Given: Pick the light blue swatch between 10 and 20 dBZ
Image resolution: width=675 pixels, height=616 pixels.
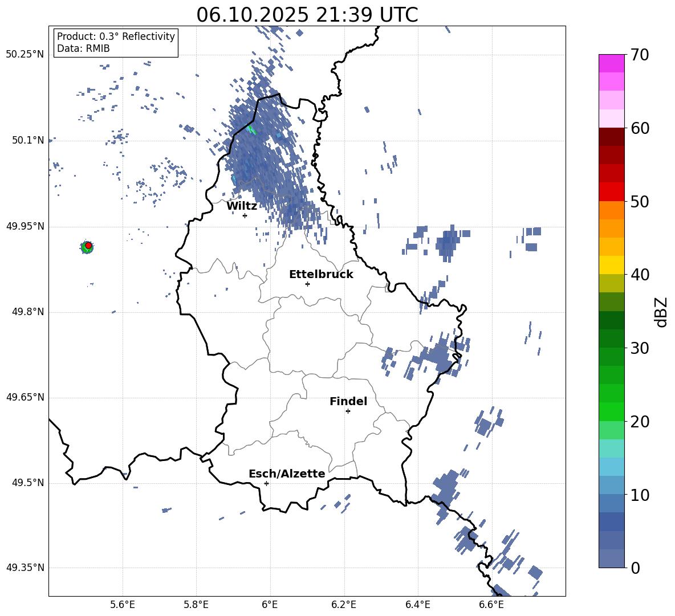Looking at the screenshot, I should (611, 467).
